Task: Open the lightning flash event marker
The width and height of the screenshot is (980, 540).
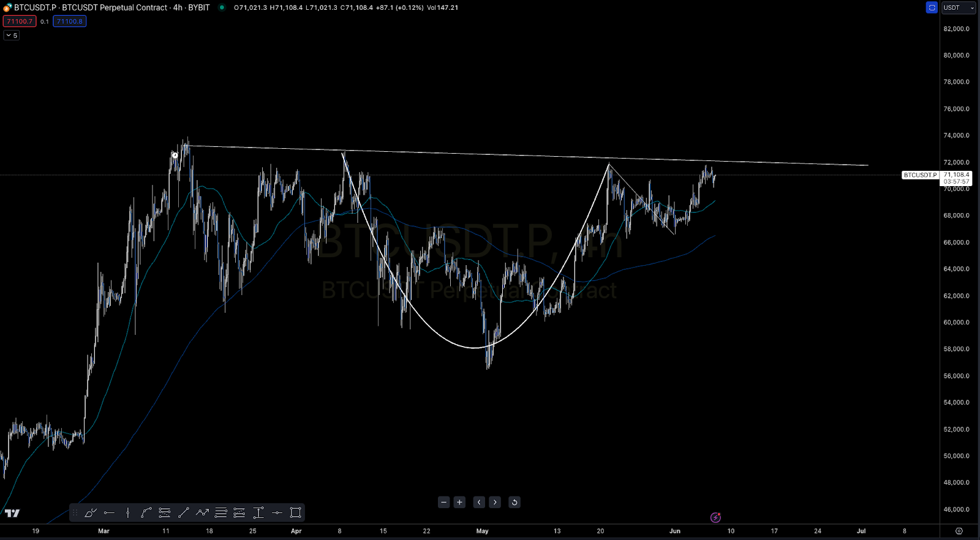Action: 715,517
